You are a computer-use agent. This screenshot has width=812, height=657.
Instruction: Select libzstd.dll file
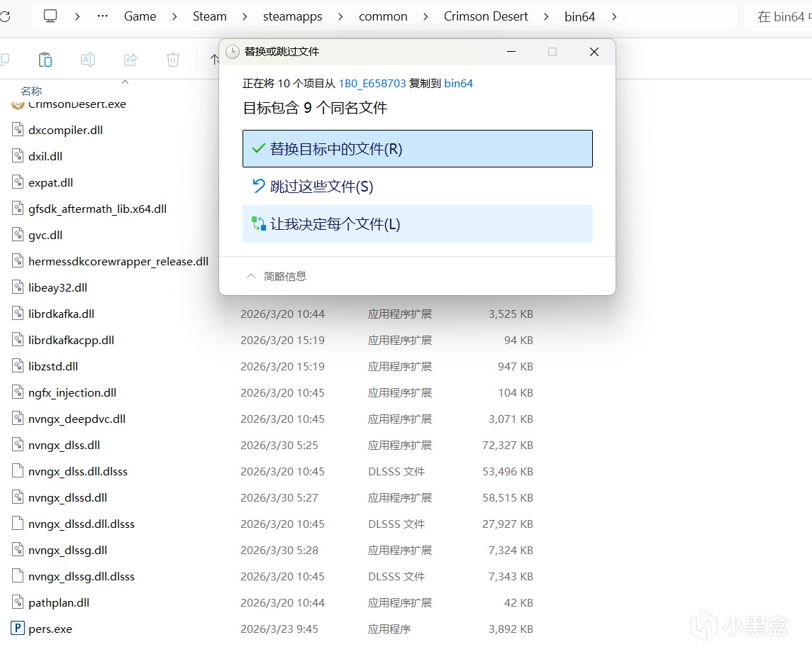tap(52, 366)
